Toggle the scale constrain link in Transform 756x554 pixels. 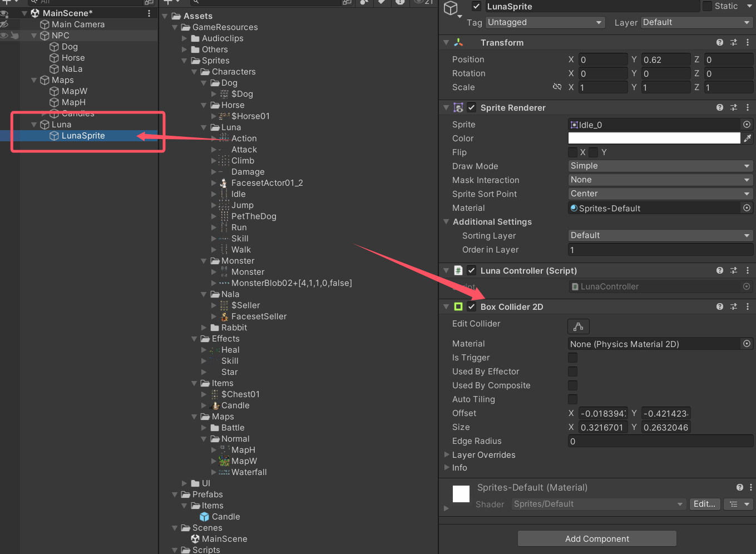pyautogui.click(x=557, y=87)
